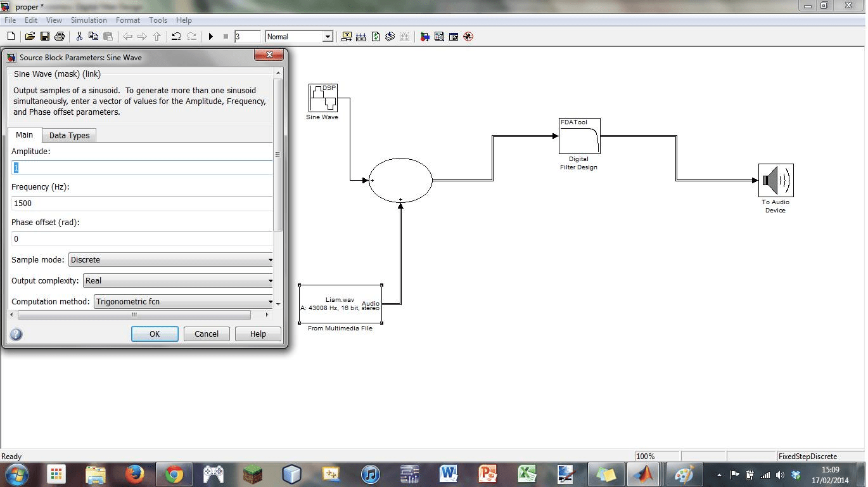The image size is (868, 487).
Task: Stop the simulation with the stop icon
Action: click(x=226, y=37)
